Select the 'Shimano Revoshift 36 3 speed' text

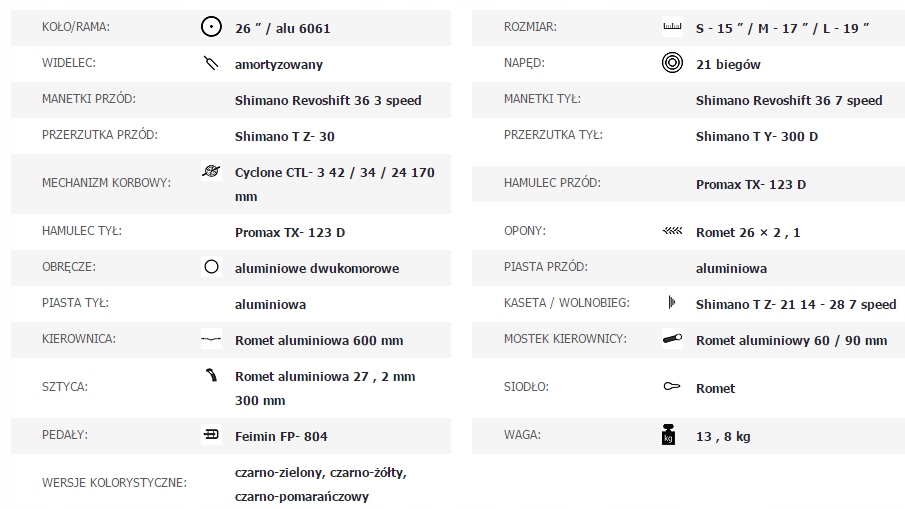coord(328,100)
